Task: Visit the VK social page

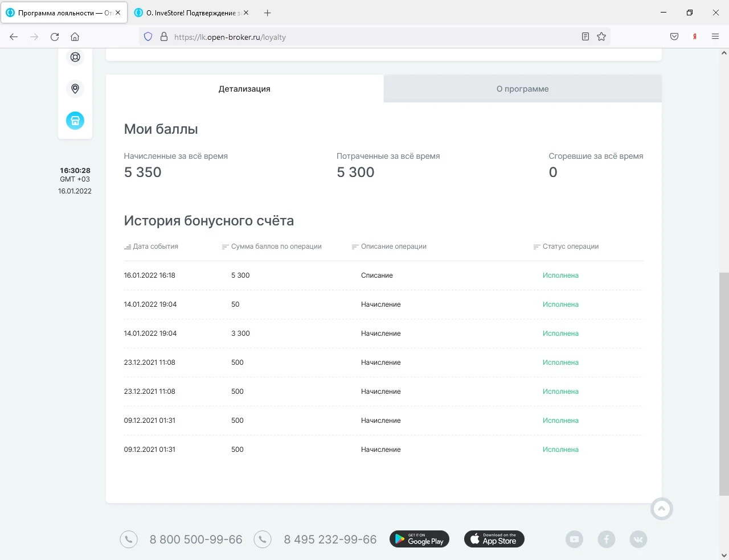Action: click(x=638, y=540)
